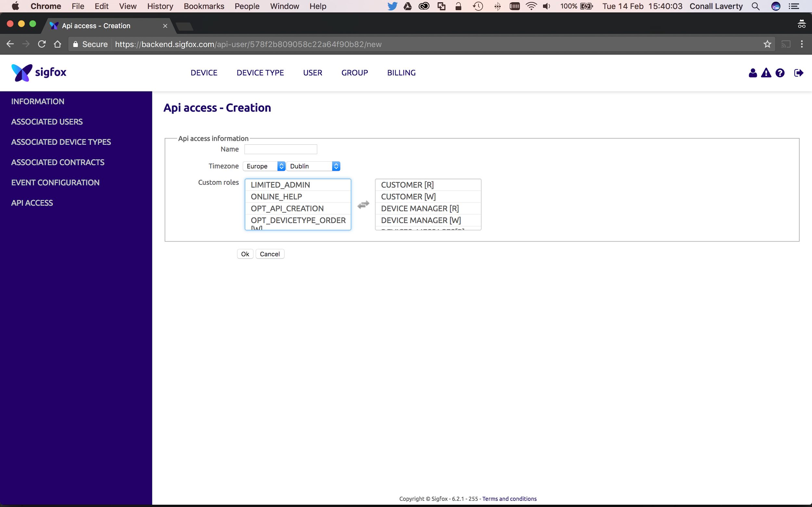Click the Apple menu logo

click(x=16, y=6)
